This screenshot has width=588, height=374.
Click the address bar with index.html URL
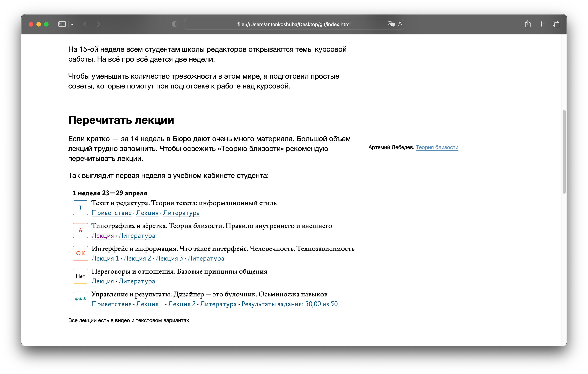pos(294,24)
